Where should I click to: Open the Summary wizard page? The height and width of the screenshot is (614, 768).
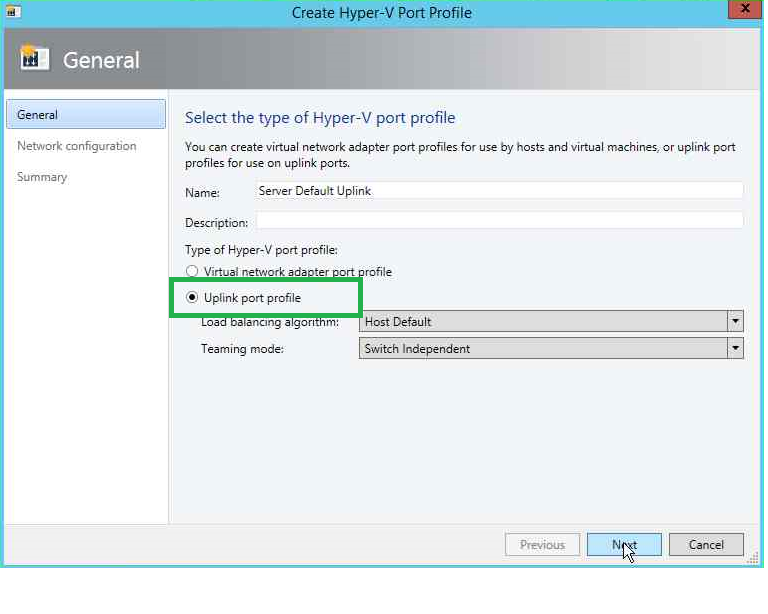pyautogui.click(x=42, y=177)
